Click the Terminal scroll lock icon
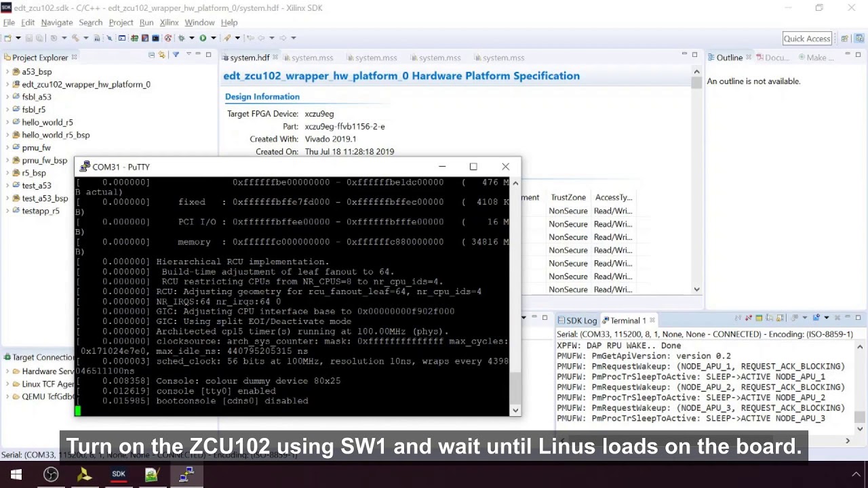 pos(780,317)
